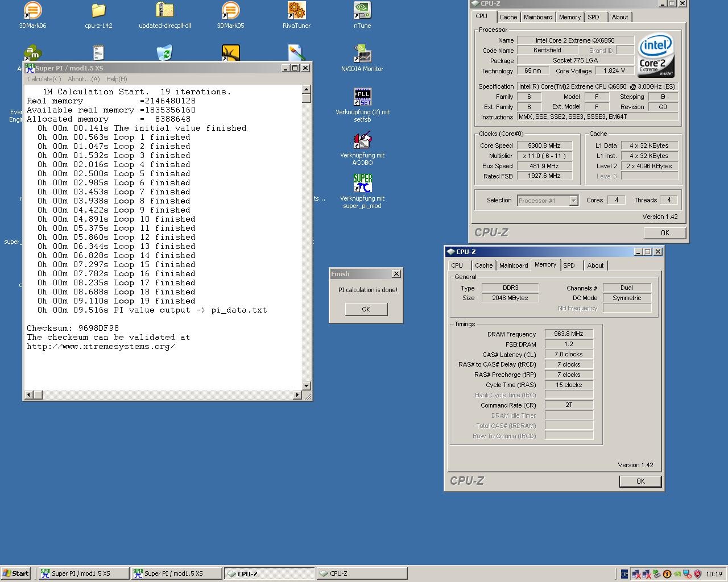Launch the super_pi_mod desktop shortcut
The height and width of the screenshot is (582, 728).
[362, 192]
